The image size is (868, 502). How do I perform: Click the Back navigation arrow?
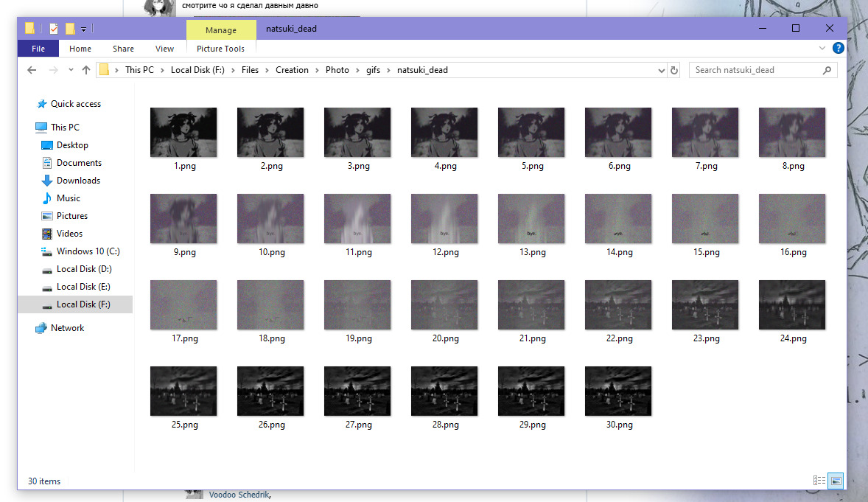[32, 70]
